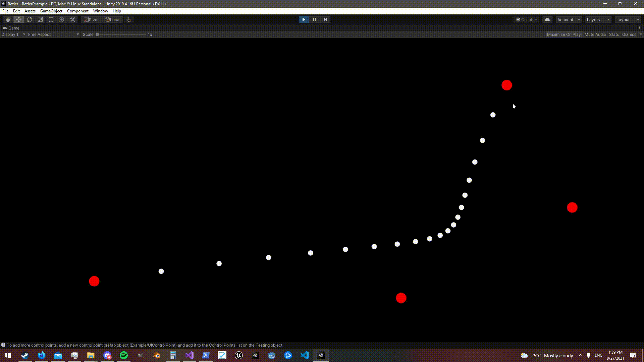This screenshot has width=644, height=362.
Task: Open the Display 1 dropdown
Action: click(x=13, y=35)
